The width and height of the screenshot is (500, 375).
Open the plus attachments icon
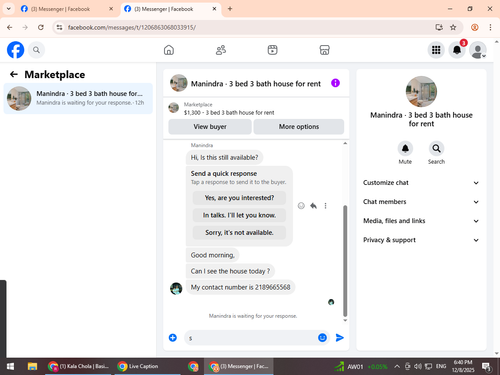(173, 338)
